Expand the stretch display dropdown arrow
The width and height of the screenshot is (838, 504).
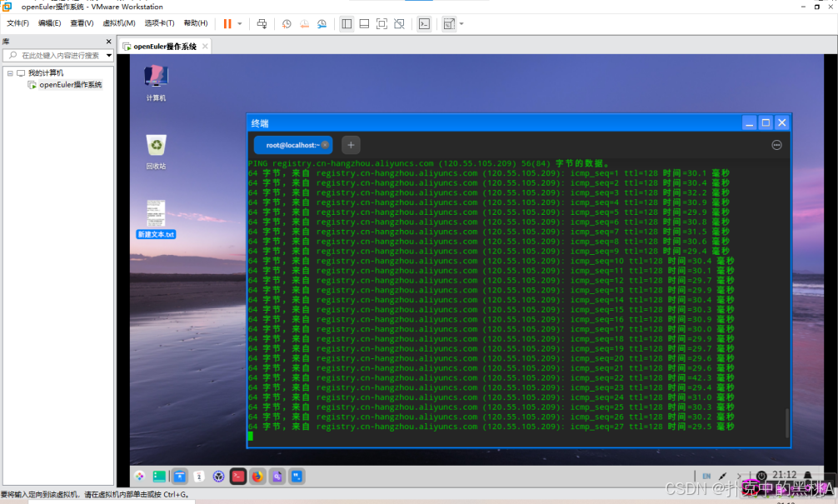click(x=461, y=23)
